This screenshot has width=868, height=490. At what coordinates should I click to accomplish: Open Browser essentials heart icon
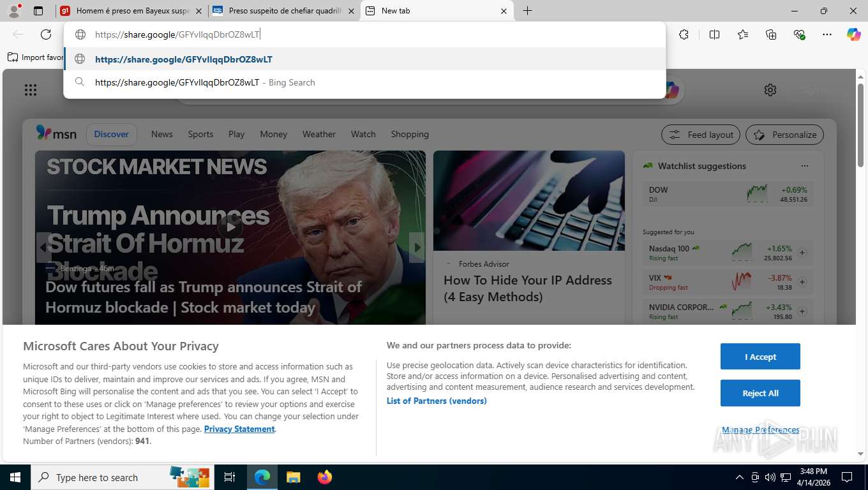[x=799, y=34]
